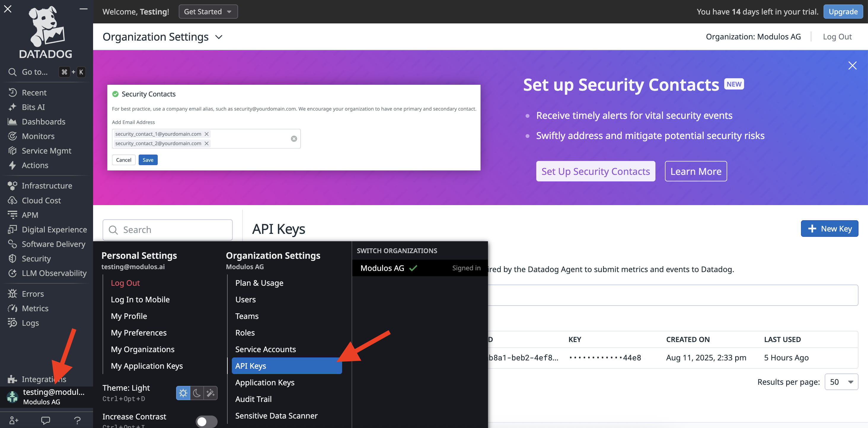Click the Datadog logo
This screenshot has width=868, height=428.
coord(46,32)
